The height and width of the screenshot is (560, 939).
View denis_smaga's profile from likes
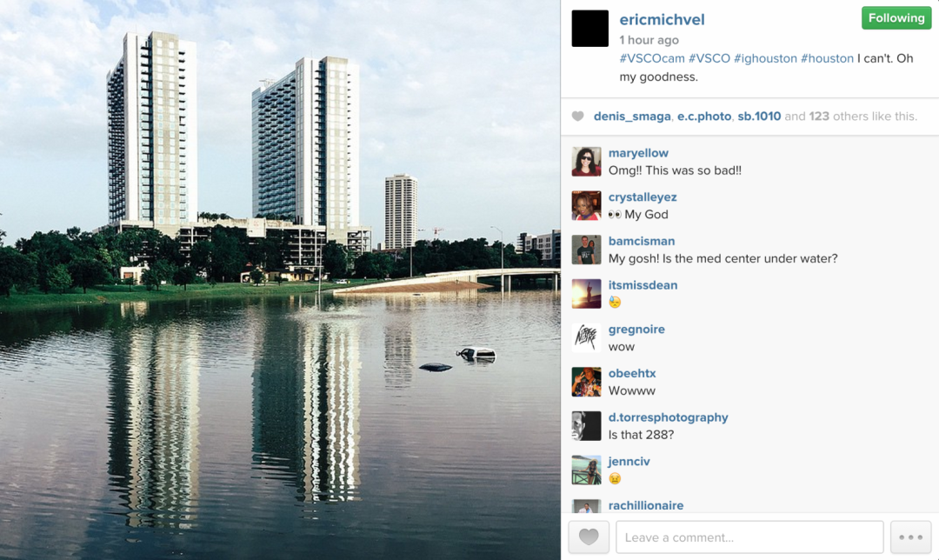click(x=632, y=117)
